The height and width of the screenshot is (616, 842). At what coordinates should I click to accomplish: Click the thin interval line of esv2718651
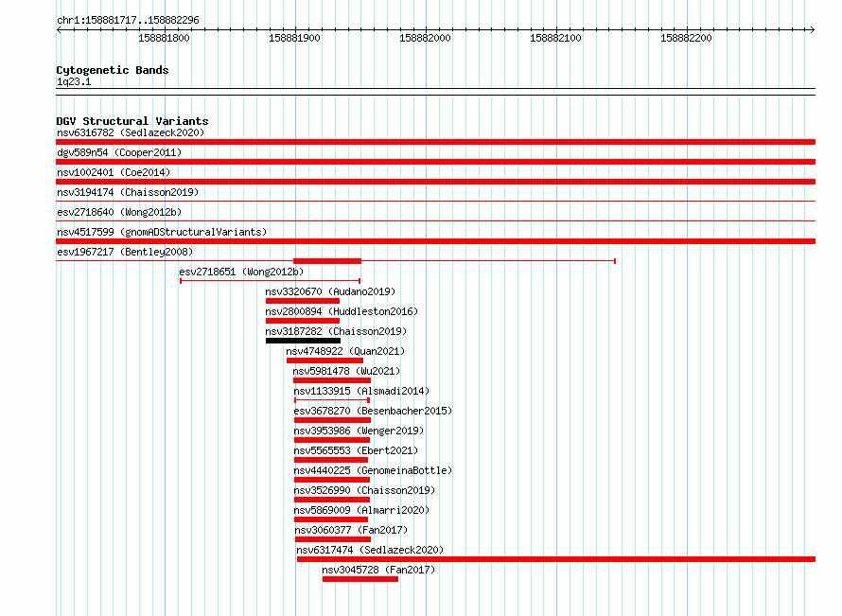pos(271,281)
